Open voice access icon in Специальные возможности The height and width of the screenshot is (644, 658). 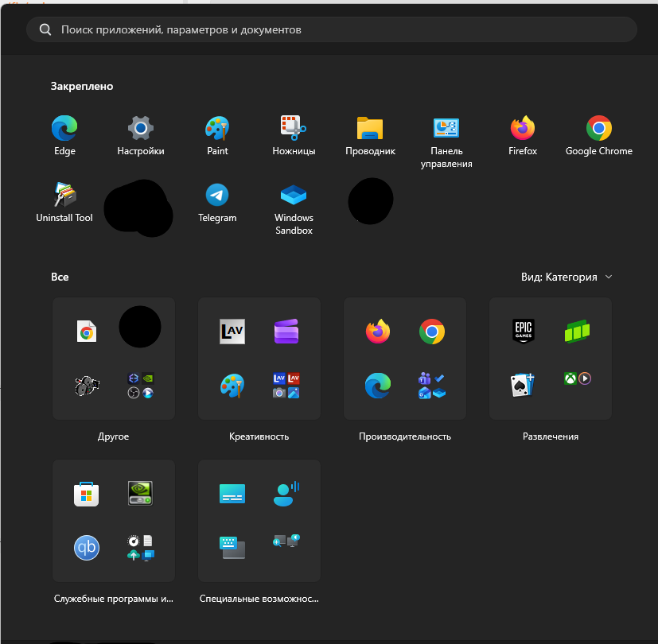(286, 494)
